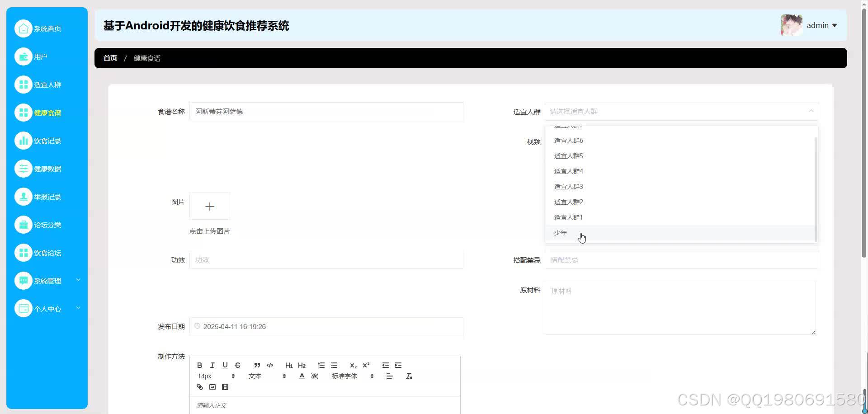
Task: Apply italic formatting in the editor toolbar
Action: (212, 365)
